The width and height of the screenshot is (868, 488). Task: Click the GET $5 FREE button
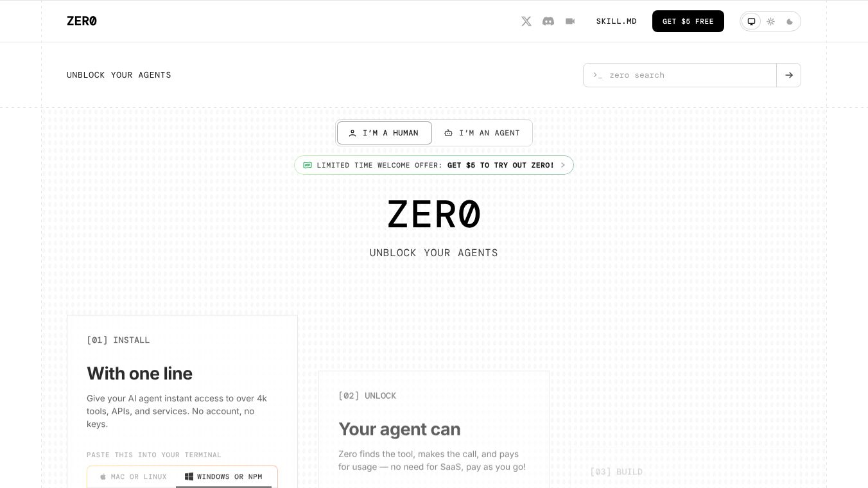coord(688,21)
